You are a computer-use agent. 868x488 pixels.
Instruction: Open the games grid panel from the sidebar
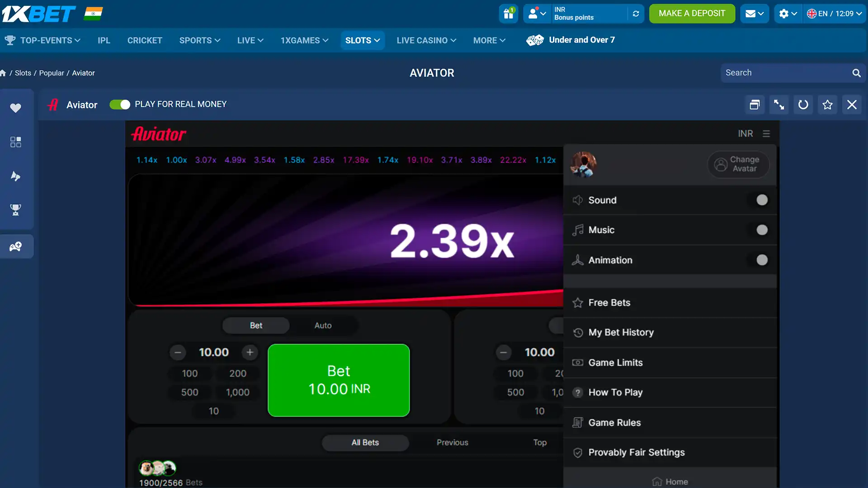pos(16,142)
